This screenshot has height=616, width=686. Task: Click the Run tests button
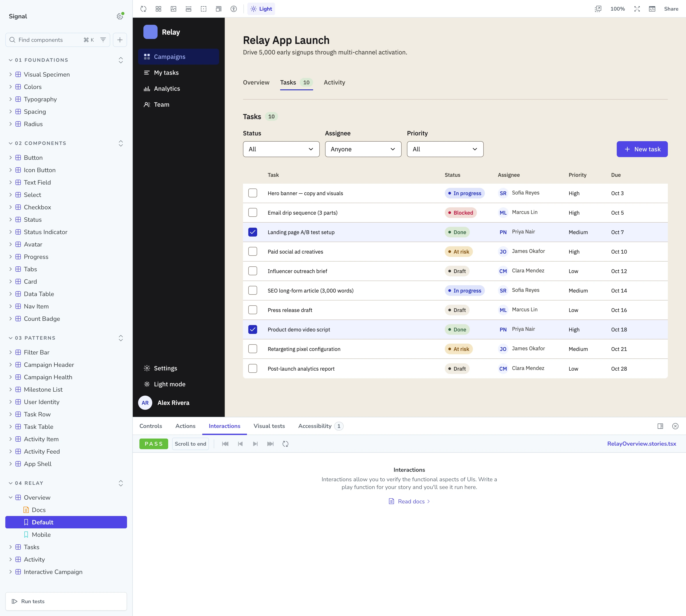pyautogui.click(x=66, y=601)
